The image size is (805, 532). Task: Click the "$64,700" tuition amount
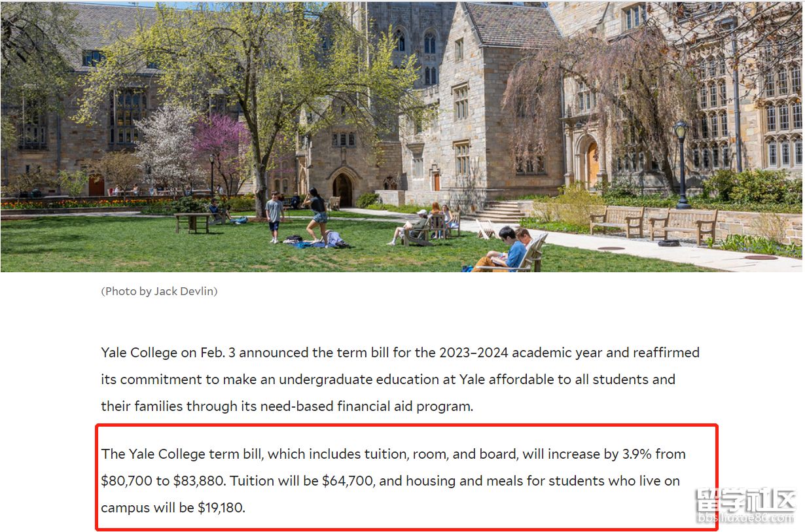click(x=348, y=481)
